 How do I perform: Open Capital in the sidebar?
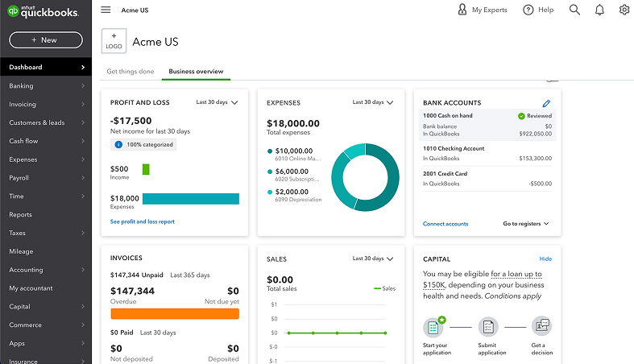coord(46,306)
